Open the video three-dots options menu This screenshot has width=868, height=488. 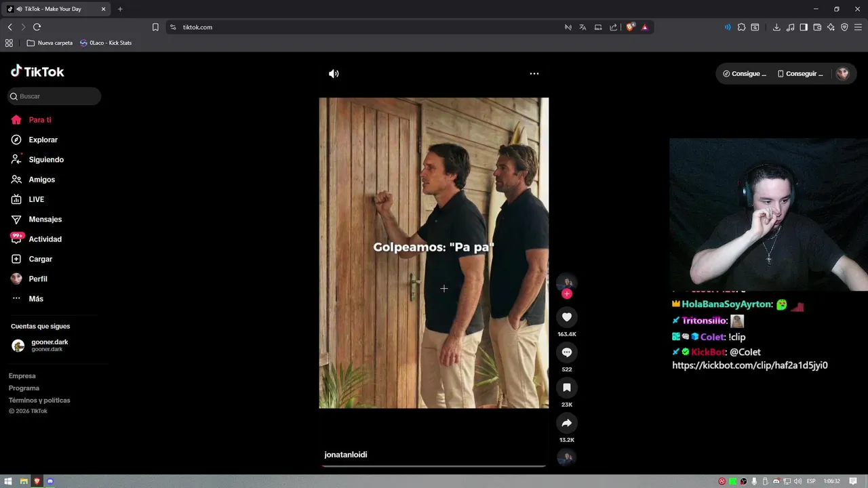pyautogui.click(x=534, y=73)
